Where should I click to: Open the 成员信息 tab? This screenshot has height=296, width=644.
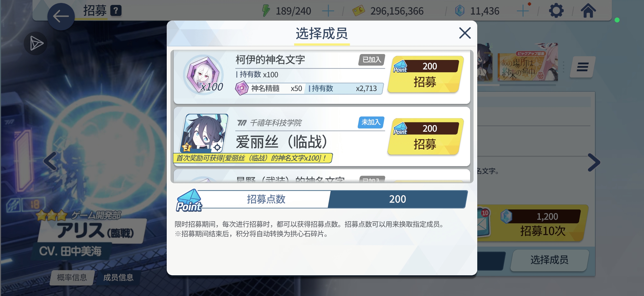pyautogui.click(x=118, y=277)
